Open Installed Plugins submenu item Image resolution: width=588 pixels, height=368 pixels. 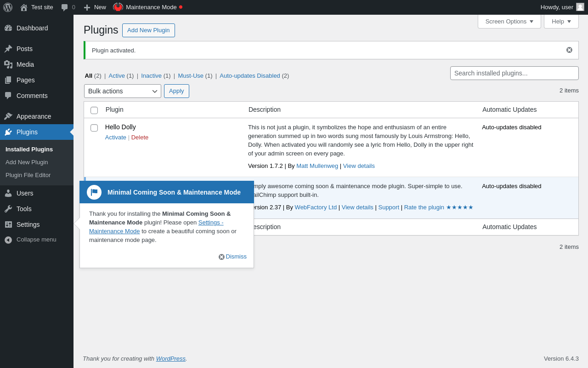click(x=29, y=149)
